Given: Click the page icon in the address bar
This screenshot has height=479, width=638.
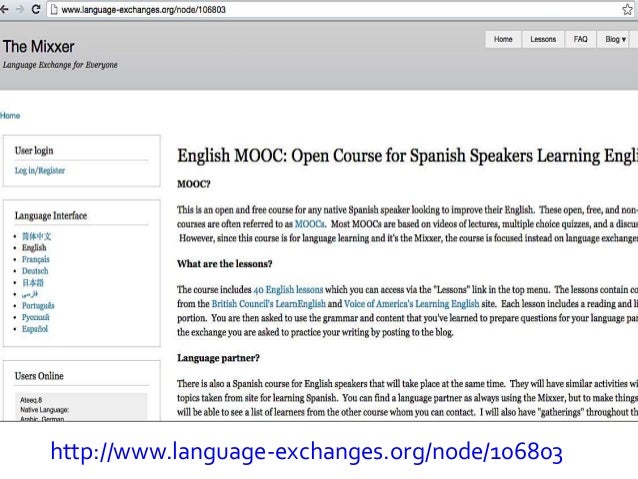Looking at the screenshot, I should [54, 10].
